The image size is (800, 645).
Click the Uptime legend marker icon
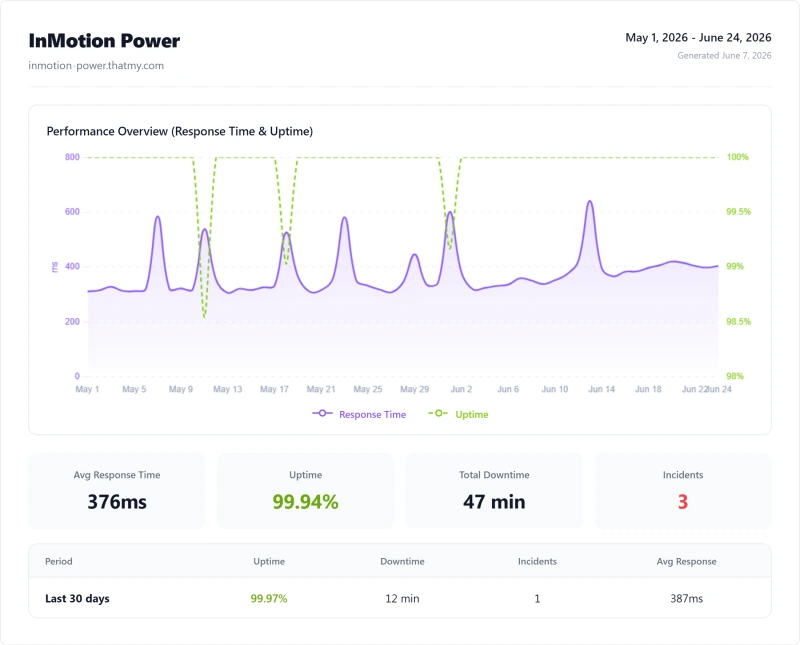[438, 413]
